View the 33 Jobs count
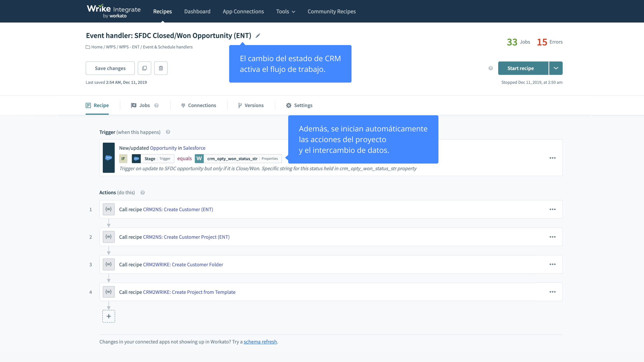The width and height of the screenshot is (644, 362). [518, 42]
